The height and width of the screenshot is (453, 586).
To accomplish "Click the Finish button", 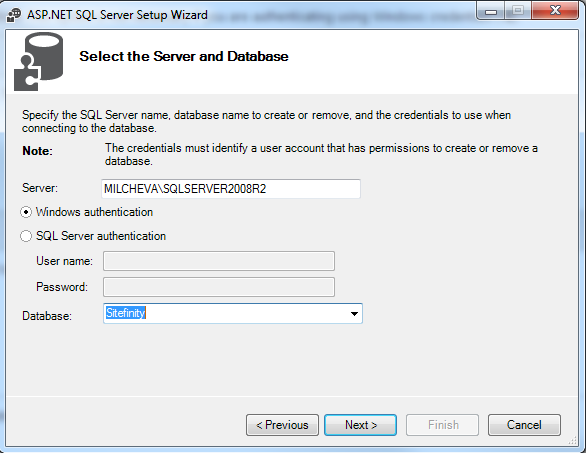I will 442,425.
